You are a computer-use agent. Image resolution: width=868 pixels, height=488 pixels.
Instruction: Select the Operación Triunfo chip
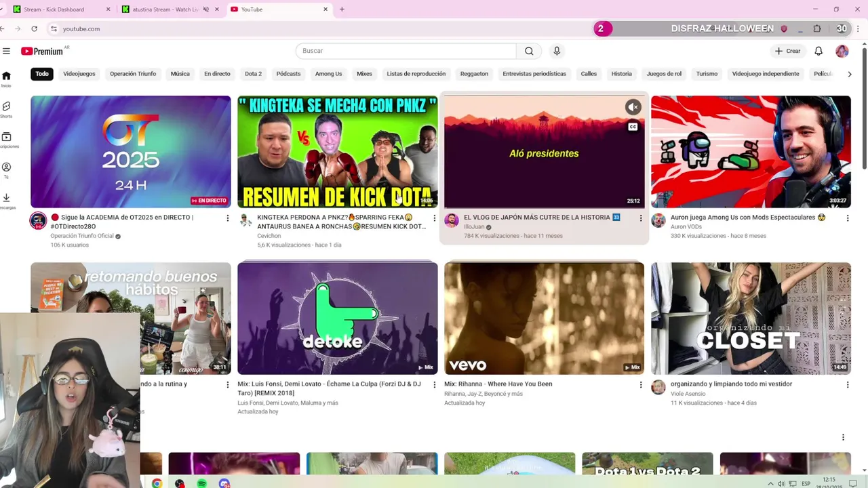[x=133, y=74]
